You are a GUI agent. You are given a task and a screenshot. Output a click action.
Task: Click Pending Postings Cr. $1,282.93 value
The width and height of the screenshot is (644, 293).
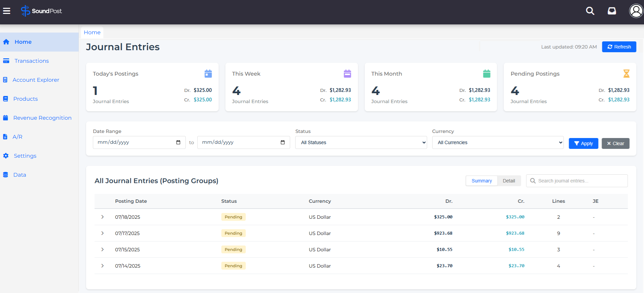(619, 100)
